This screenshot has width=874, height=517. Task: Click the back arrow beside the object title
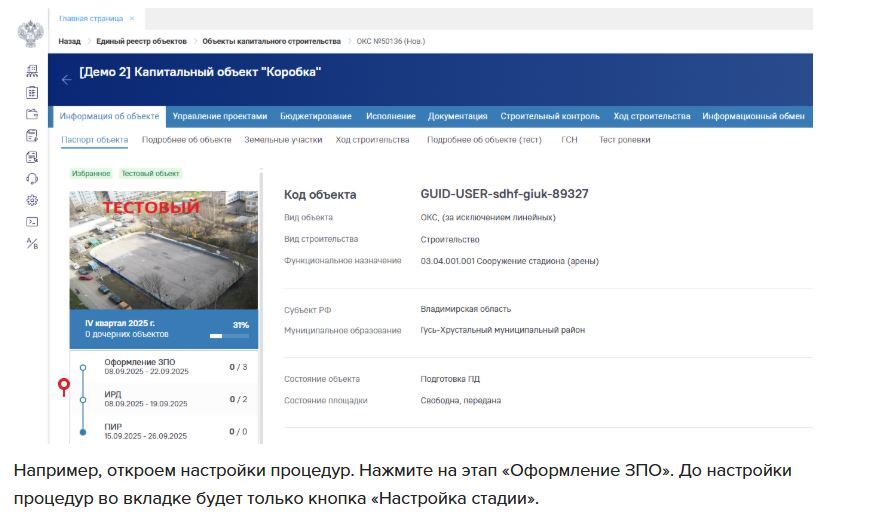[66, 80]
